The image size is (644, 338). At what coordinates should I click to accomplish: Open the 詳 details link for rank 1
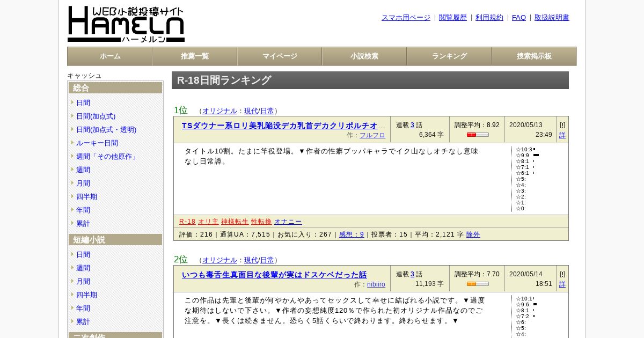point(562,135)
